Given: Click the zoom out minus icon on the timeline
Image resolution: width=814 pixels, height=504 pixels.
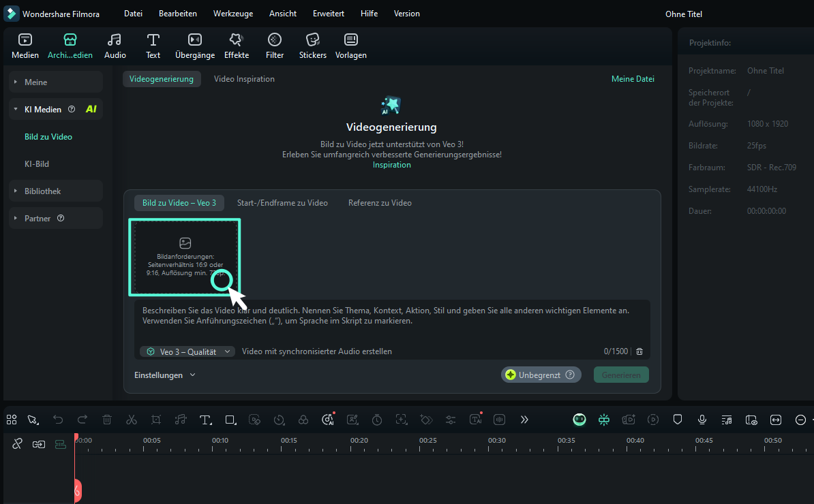Looking at the screenshot, I should click(x=800, y=420).
